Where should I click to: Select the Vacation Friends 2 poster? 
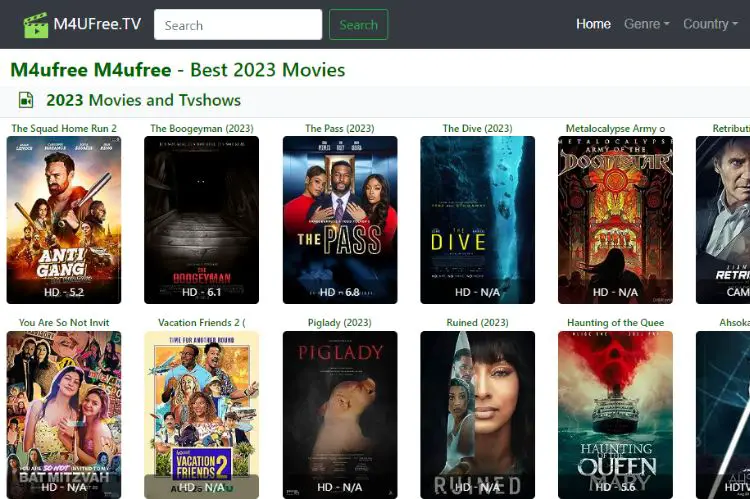pos(201,415)
